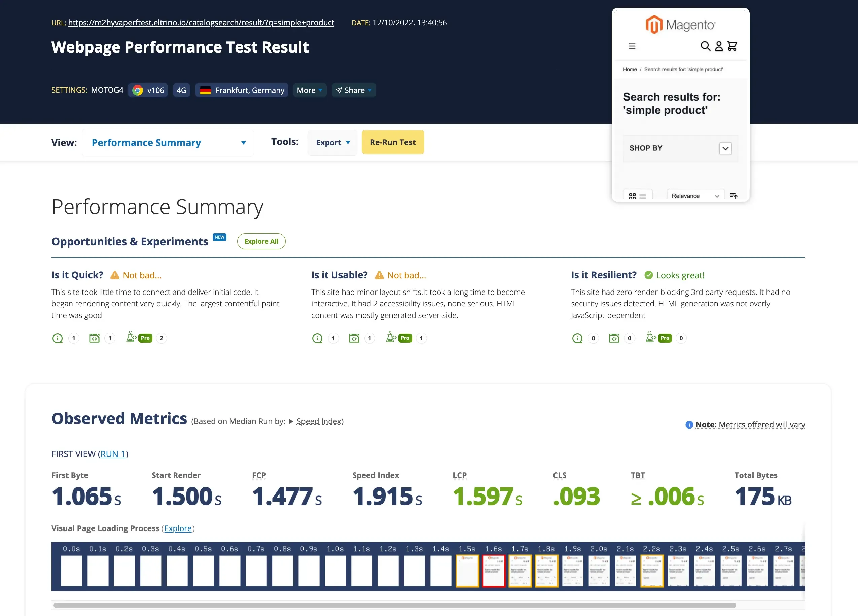Toggle the Speed Index median run disclosure triangle

(x=290, y=421)
